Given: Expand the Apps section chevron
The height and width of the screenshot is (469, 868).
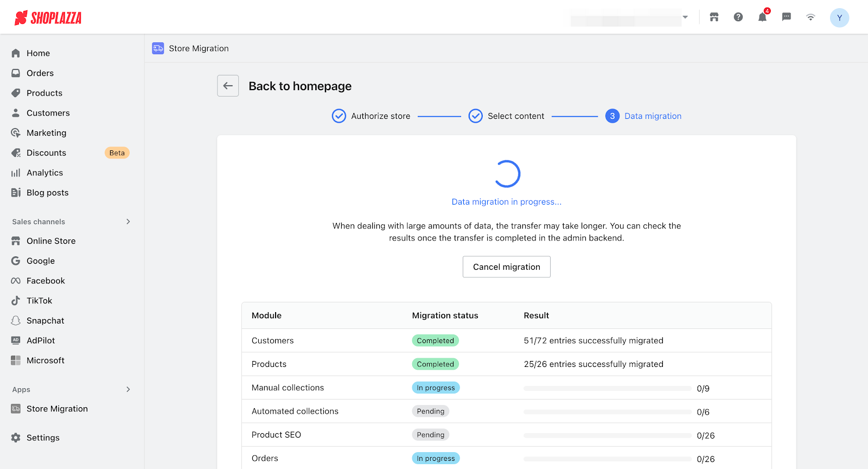Looking at the screenshot, I should point(128,389).
